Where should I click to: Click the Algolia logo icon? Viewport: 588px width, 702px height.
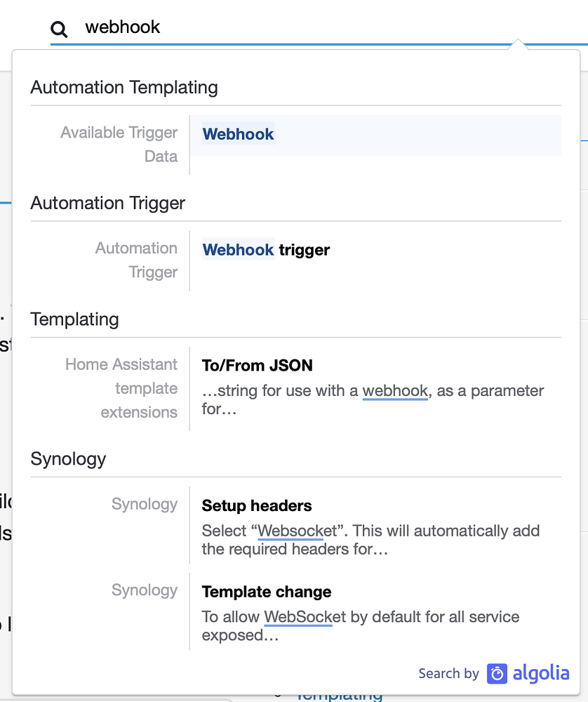coord(496,674)
